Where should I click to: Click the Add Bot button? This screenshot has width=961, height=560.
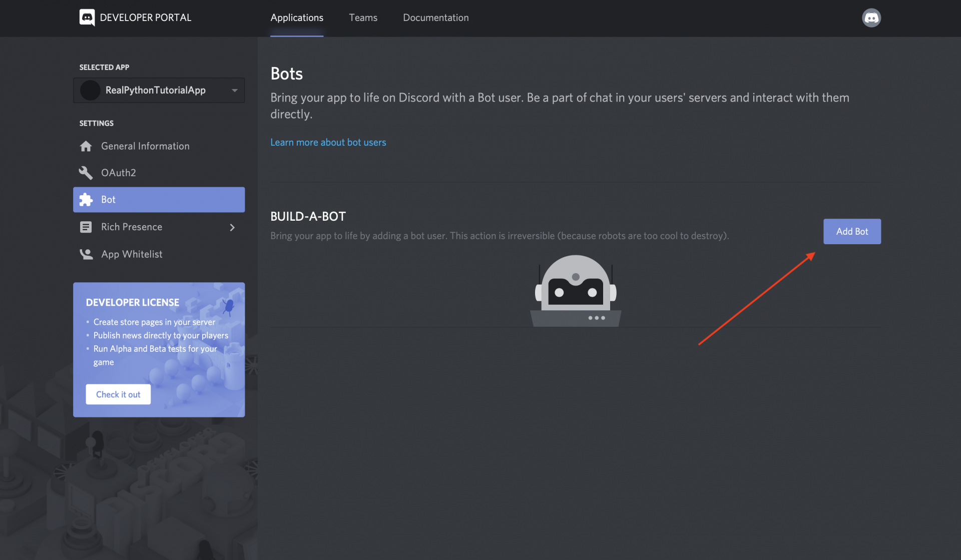point(852,231)
